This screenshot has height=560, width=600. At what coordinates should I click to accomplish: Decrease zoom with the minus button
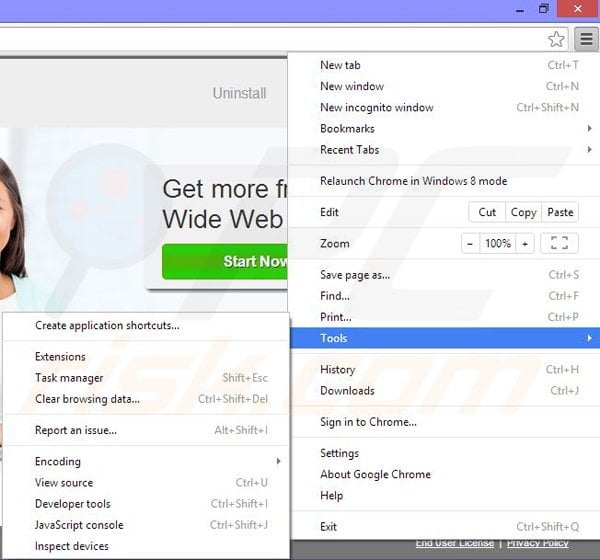(470, 243)
